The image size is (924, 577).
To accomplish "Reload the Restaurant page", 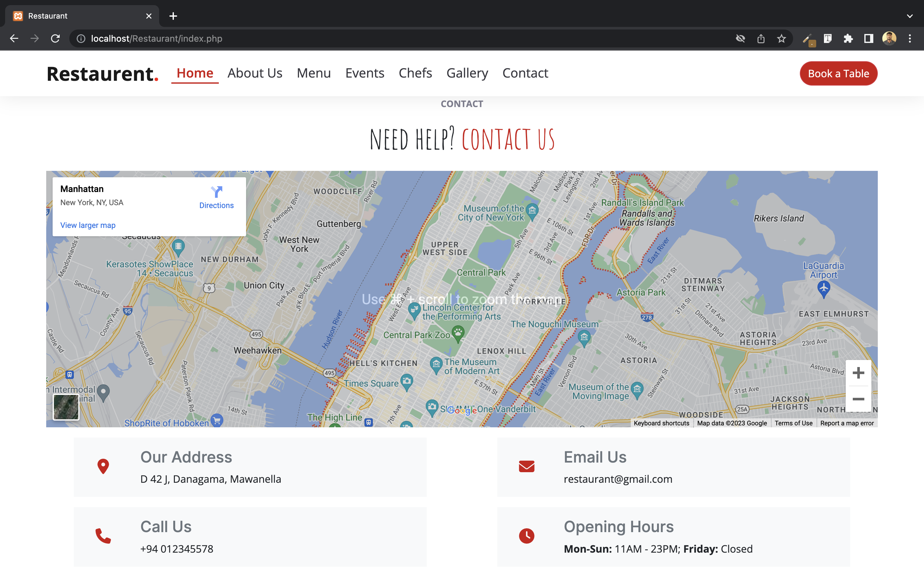I will [x=55, y=38].
